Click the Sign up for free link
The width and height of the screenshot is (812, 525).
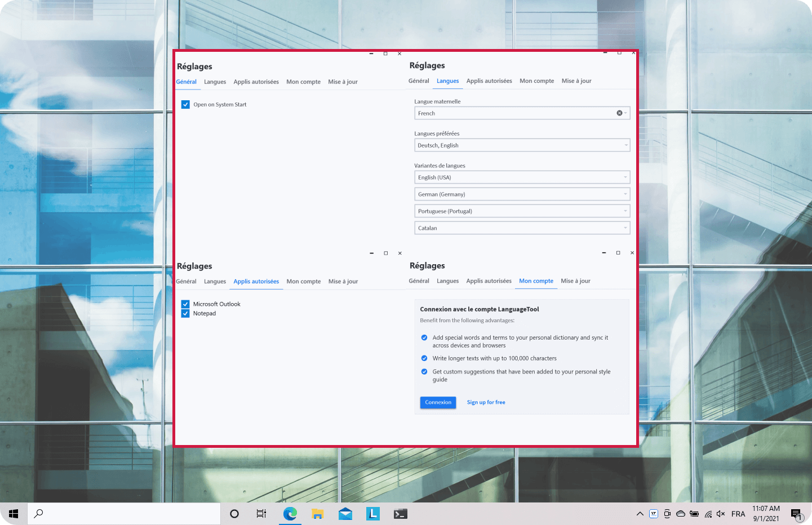(x=486, y=402)
